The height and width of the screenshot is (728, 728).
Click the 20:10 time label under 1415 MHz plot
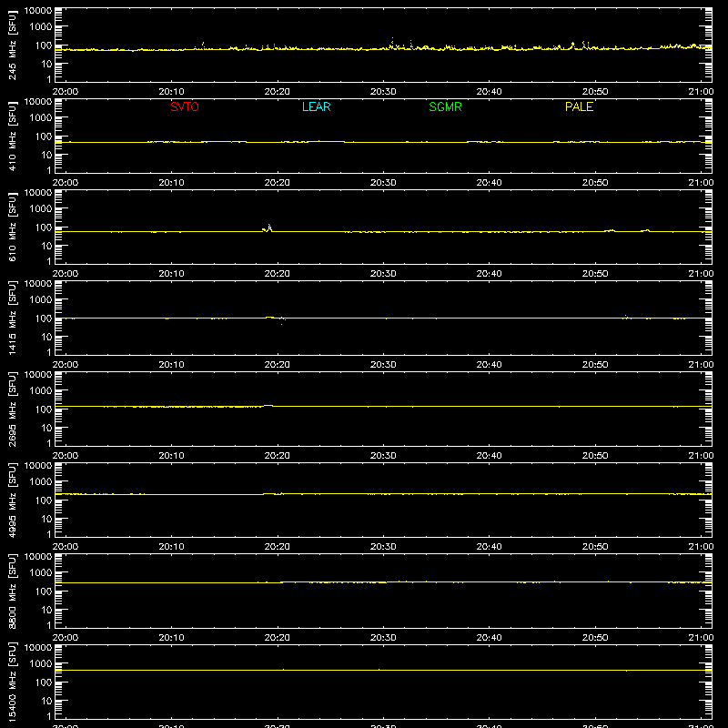[171, 365]
